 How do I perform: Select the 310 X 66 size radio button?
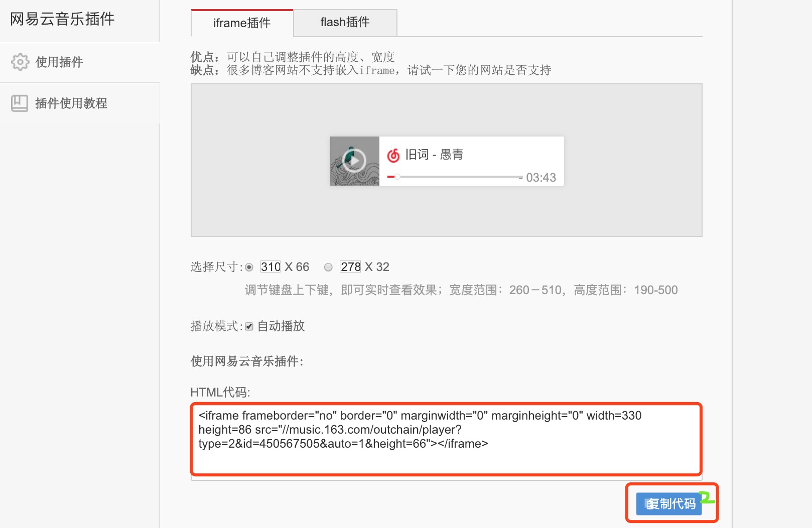249,267
